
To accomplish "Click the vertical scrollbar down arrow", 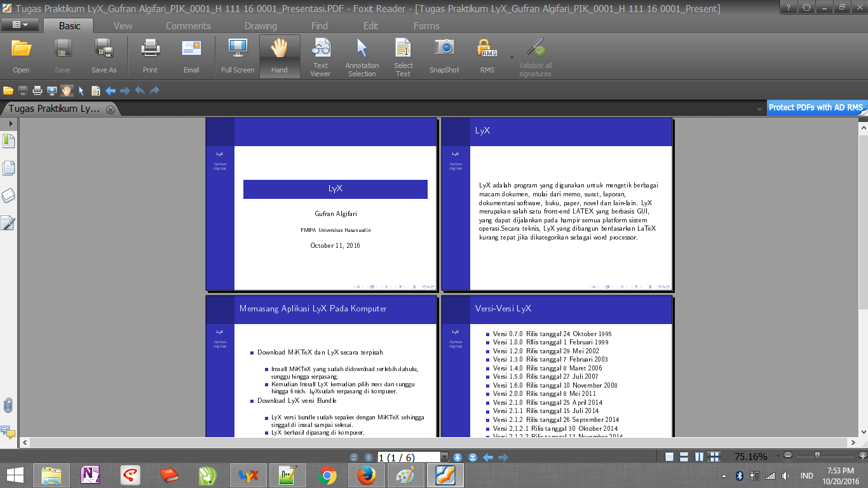I will (863, 431).
